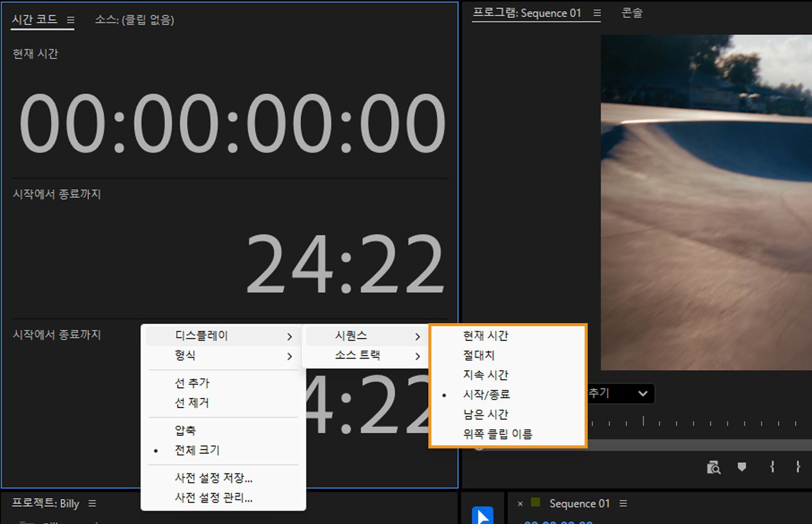
Task: Click the 사전 설정 저장 option
Action: 214,478
